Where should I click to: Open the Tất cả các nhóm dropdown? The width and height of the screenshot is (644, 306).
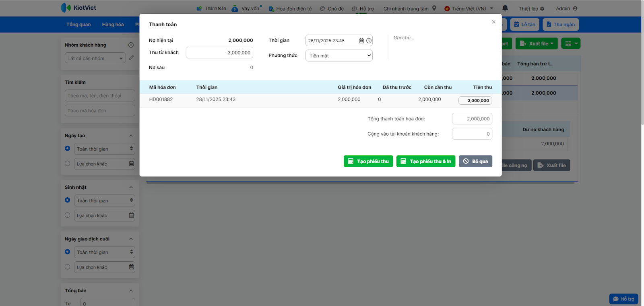tap(95, 58)
